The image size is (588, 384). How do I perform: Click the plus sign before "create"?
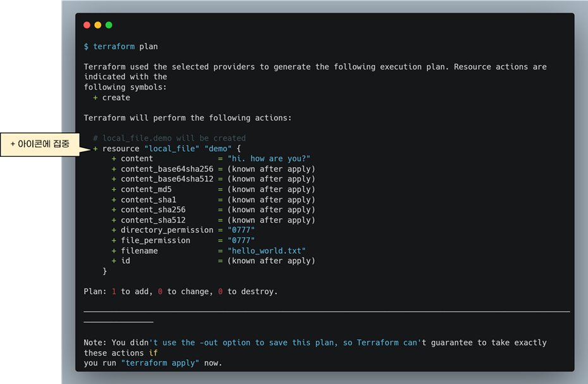pos(95,97)
